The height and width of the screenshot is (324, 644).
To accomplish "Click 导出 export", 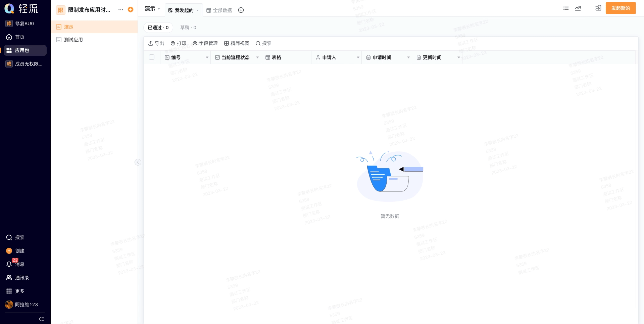I will coord(156,43).
